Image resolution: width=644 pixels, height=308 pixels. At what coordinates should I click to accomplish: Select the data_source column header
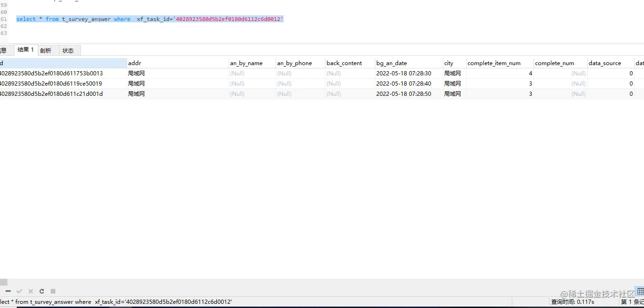coord(611,63)
